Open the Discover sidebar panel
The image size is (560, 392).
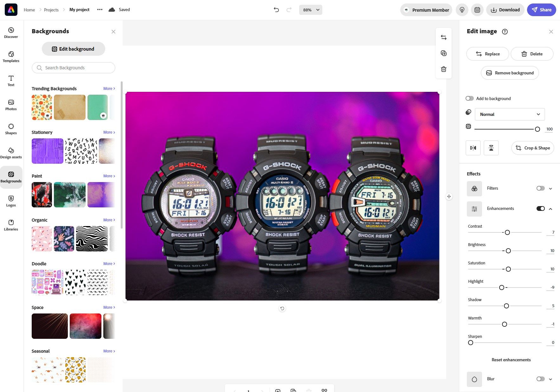click(11, 33)
